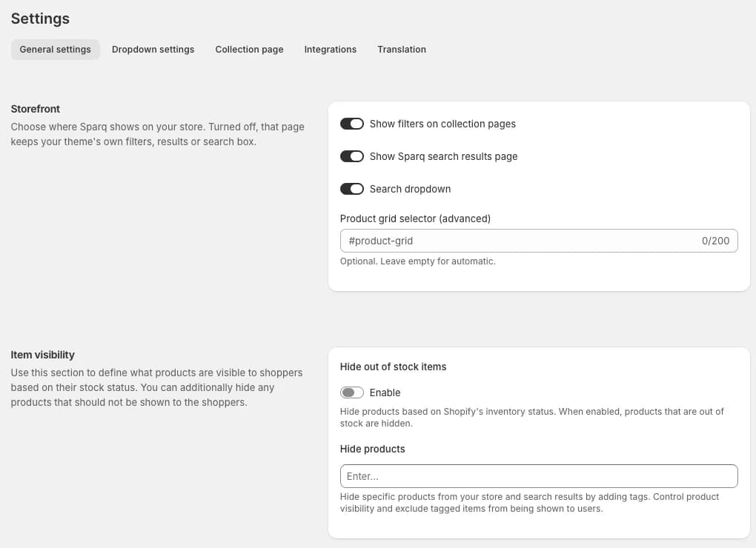Click the 'Use this section to define' description
The width and height of the screenshot is (756, 548).
(156, 387)
